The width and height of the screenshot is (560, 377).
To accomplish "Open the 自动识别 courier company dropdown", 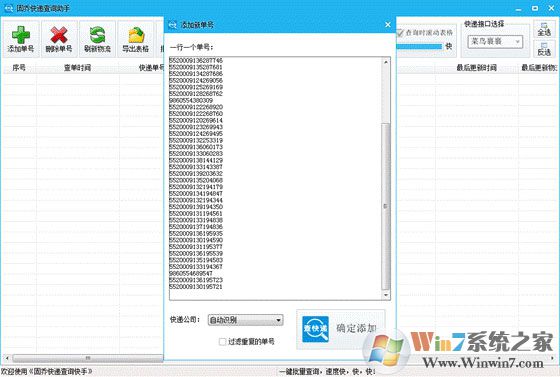I will [x=245, y=320].
